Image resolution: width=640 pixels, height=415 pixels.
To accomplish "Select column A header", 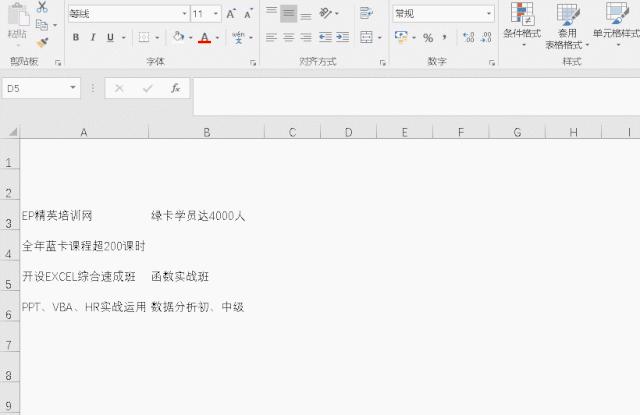I will pyautogui.click(x=84, y=132).
